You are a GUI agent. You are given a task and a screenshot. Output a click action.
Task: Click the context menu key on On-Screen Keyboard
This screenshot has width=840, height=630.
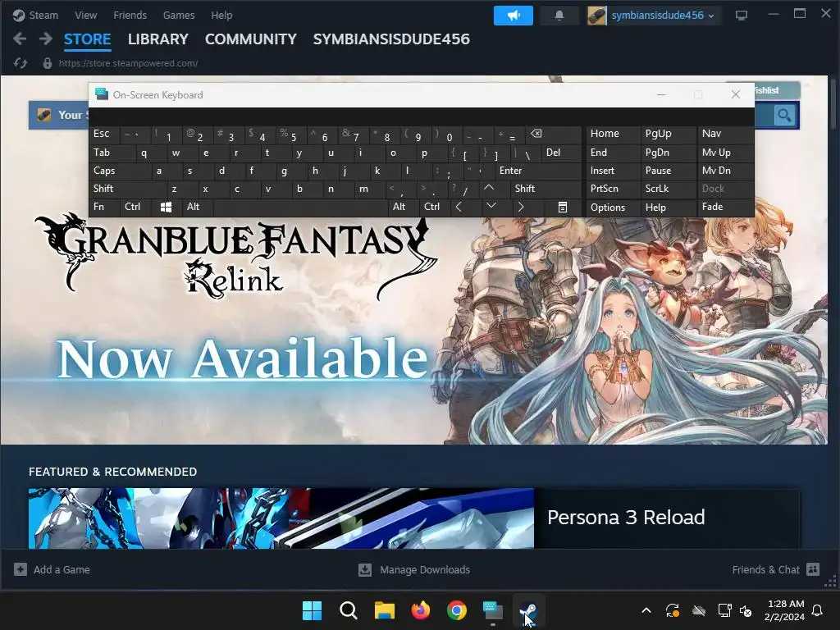coord(563,207)
